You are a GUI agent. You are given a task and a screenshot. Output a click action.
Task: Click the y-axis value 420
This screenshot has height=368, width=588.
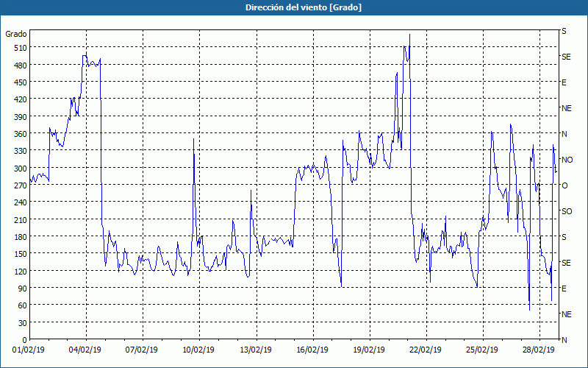pyautogui.click(x=21, y=99)
